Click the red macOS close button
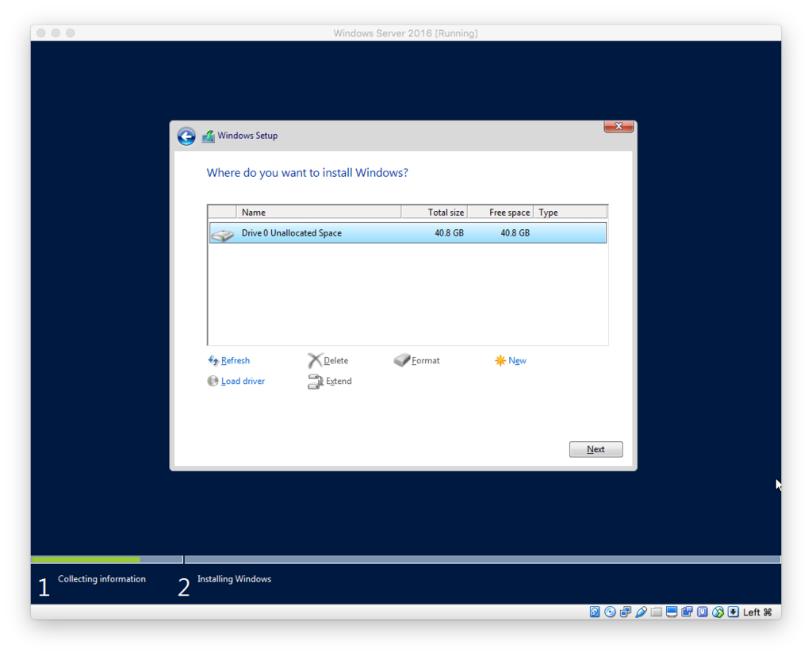Image resolution: width=812 pixels, height=656 pixels. click(x=41, y=33)
